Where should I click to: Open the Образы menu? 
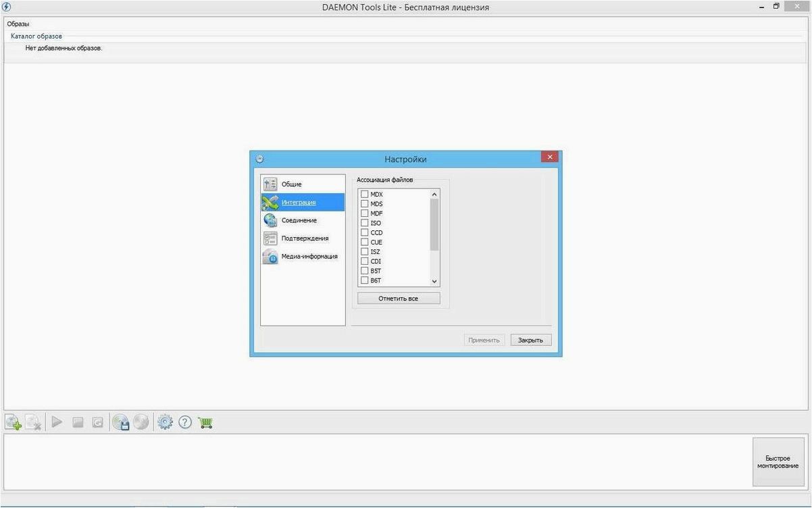click(18, 24)
